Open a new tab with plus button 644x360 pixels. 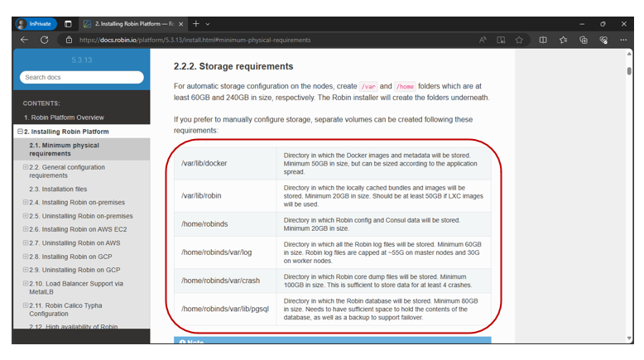tap(196, 24)
